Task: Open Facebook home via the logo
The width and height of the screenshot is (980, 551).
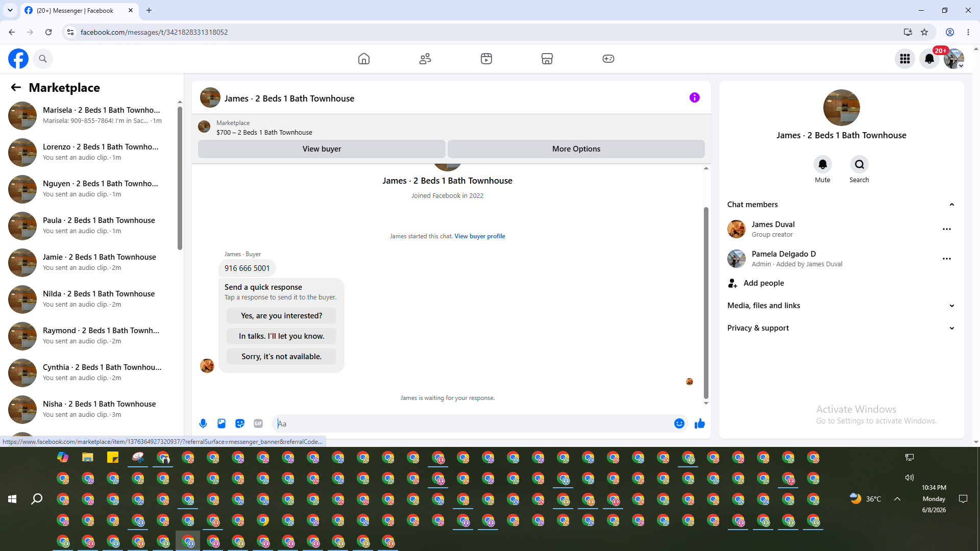Action: point(18,59)
